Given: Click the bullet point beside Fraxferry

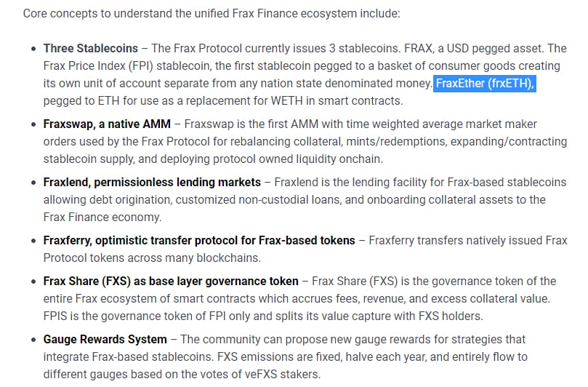Looking at the screenshot, I should pyautogui.click(x=33, y=240).
